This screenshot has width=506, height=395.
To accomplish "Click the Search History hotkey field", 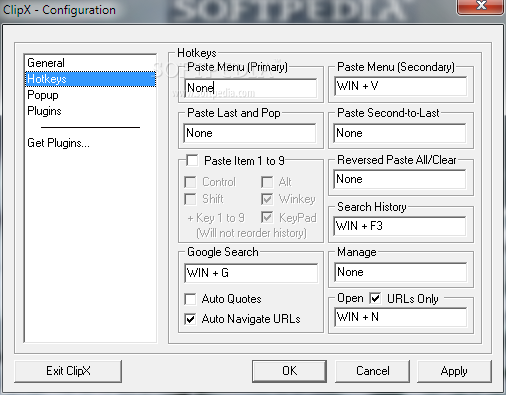I will [x=400, y=226].
